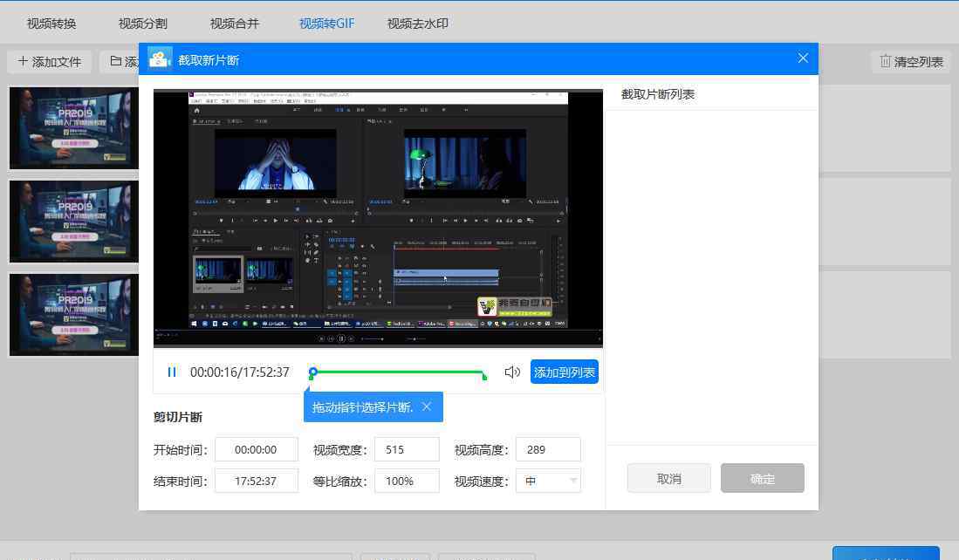
Task: Close the clip capture dialog
Action: coord(803,58)
